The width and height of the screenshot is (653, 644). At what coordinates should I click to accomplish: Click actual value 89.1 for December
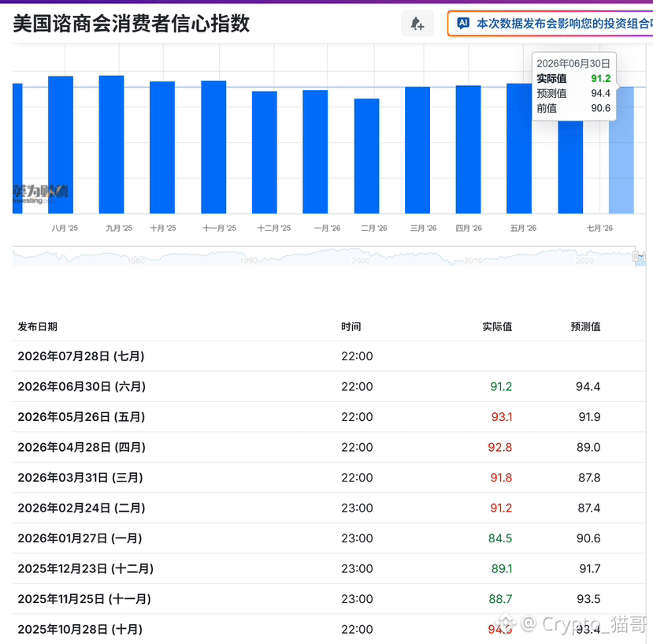[x=502, y=569]
